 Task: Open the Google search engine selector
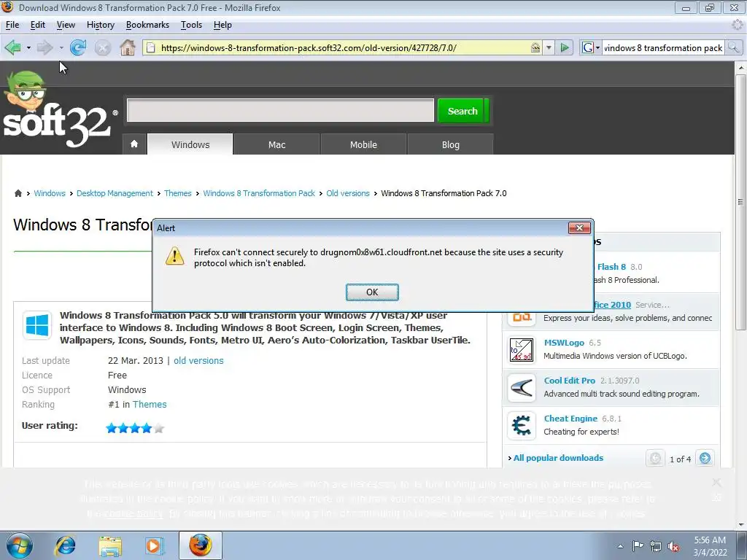coord(591,47)
